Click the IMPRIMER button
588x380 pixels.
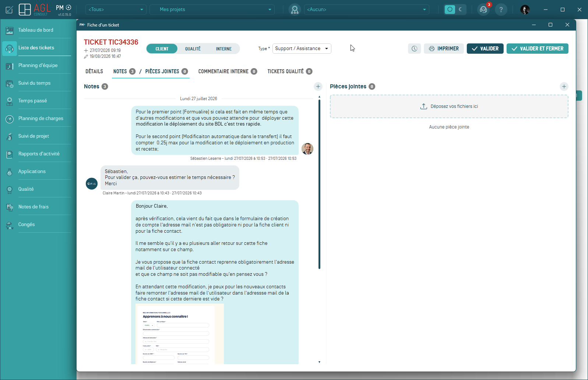pyautogui.click(x=444, y=49)
